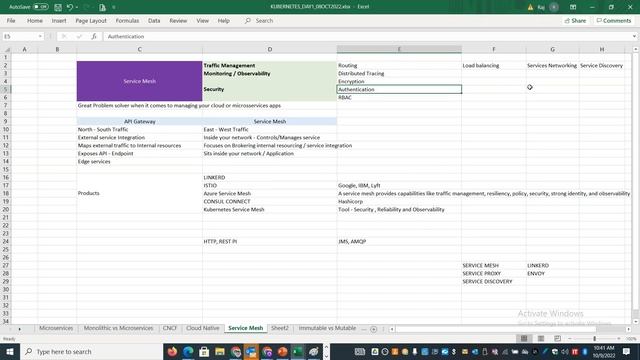Open the CNCF sheet tab

point(169,328)
